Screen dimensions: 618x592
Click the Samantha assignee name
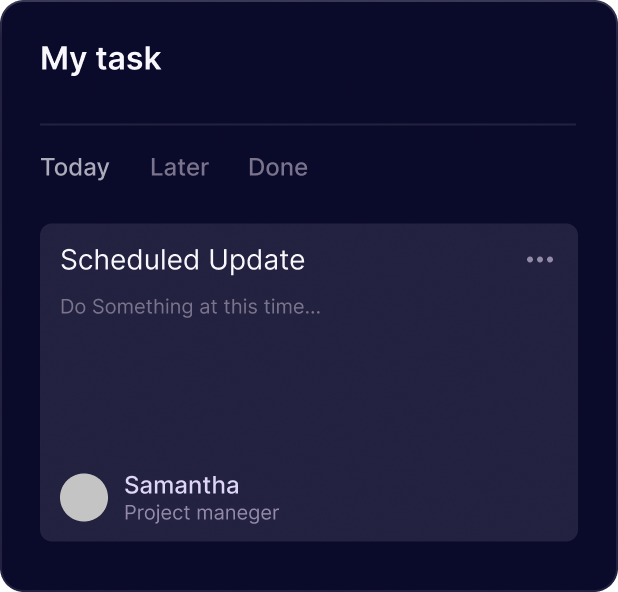181,485
